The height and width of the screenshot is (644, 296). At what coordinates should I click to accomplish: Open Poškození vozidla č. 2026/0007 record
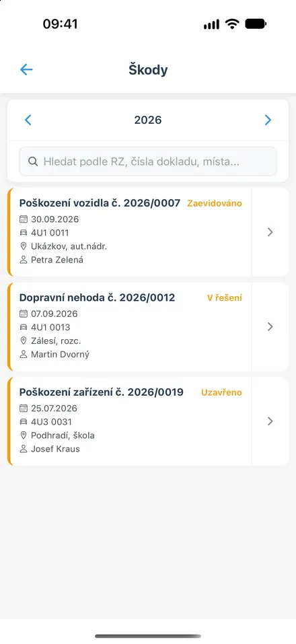click(130, 232)
